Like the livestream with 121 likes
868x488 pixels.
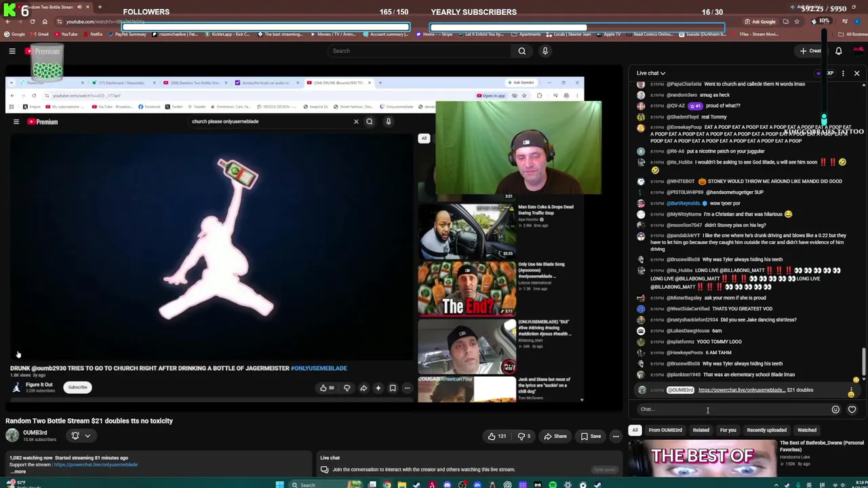(497, 436)
